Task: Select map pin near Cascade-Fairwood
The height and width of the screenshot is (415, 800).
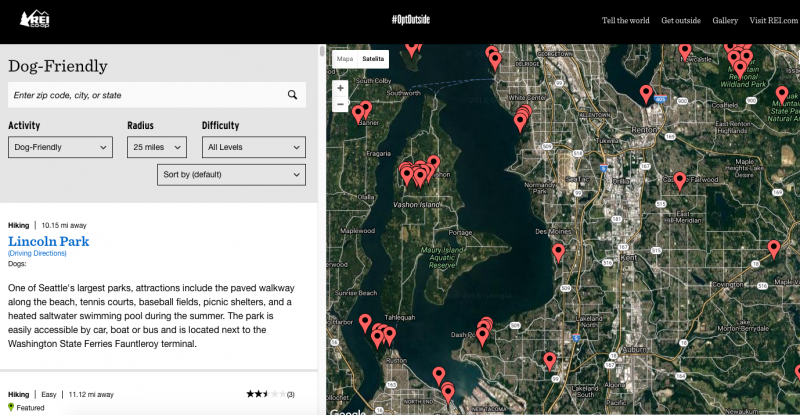Action: pyautogui.click(x=680, y=181)
